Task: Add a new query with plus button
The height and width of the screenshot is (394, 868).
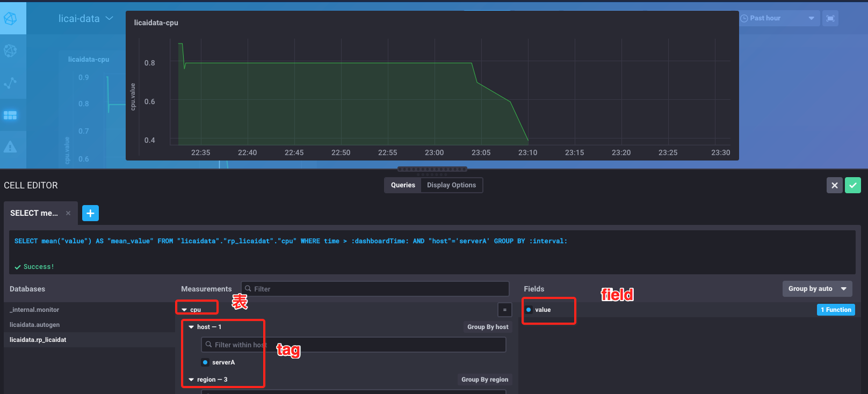Action: click(x=90, y=213)
